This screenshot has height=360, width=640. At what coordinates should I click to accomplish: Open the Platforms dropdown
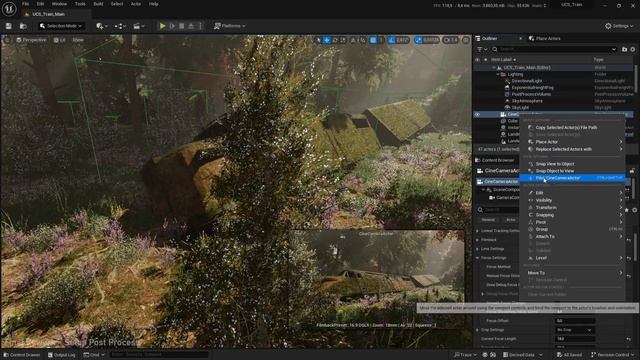(x=229, y=26)
